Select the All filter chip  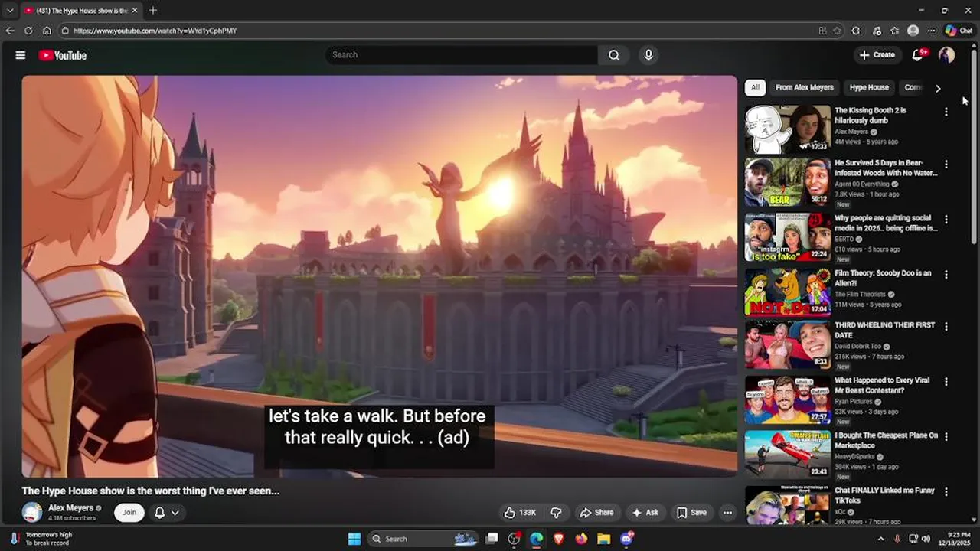tap(755, 87)
